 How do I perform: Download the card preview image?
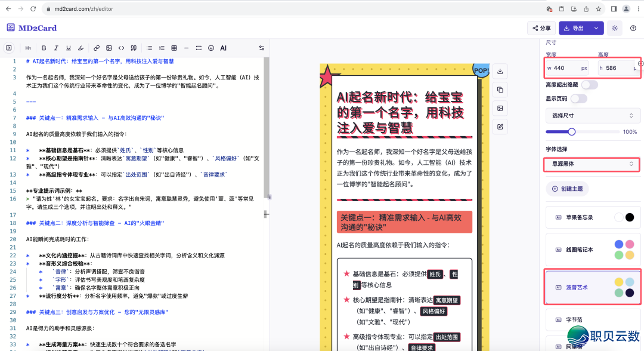click(x=500, y=72)
